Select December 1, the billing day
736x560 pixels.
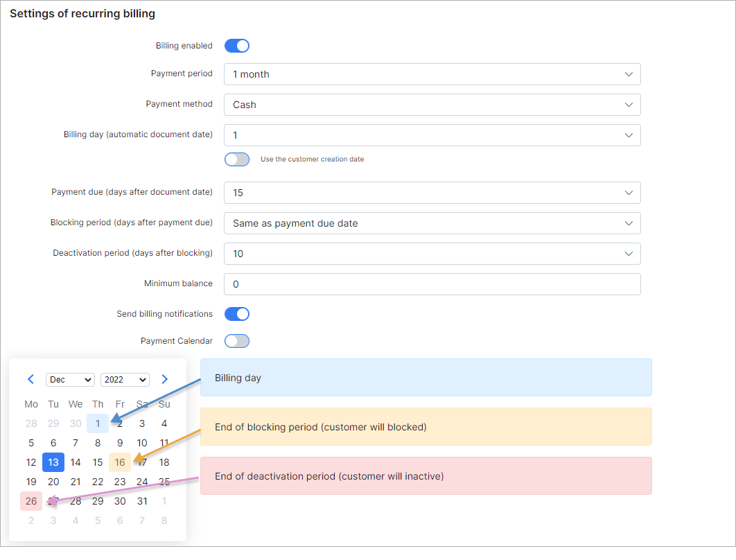point(97,423)
